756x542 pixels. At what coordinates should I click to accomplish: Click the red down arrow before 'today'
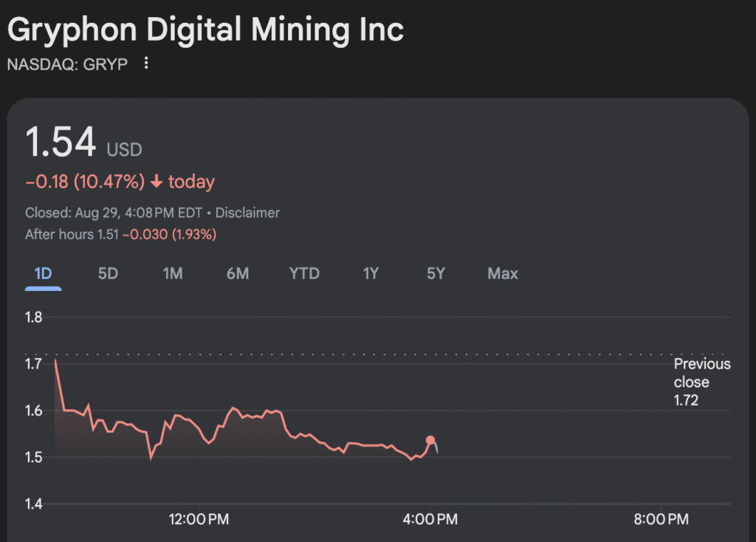coord(156,182)
